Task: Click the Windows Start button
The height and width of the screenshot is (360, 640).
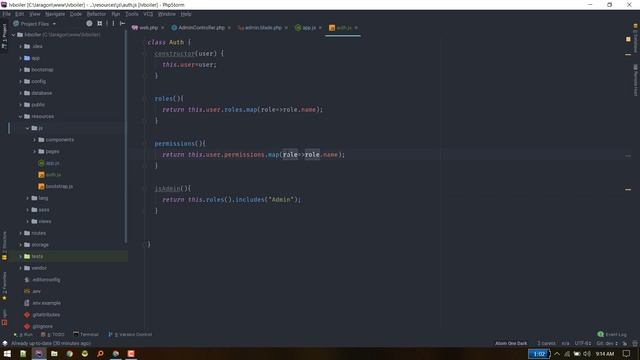Action: [x=7, y=353]
